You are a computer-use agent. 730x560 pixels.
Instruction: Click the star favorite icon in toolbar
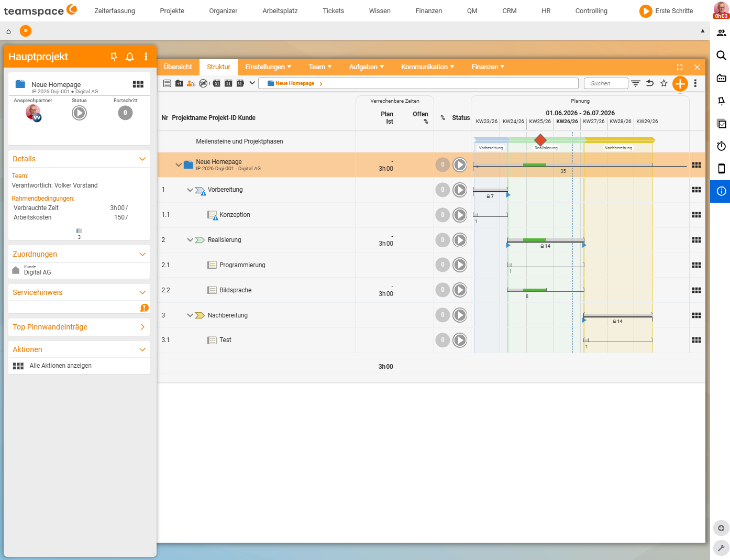pyautogui.click(x=664, y=83)
